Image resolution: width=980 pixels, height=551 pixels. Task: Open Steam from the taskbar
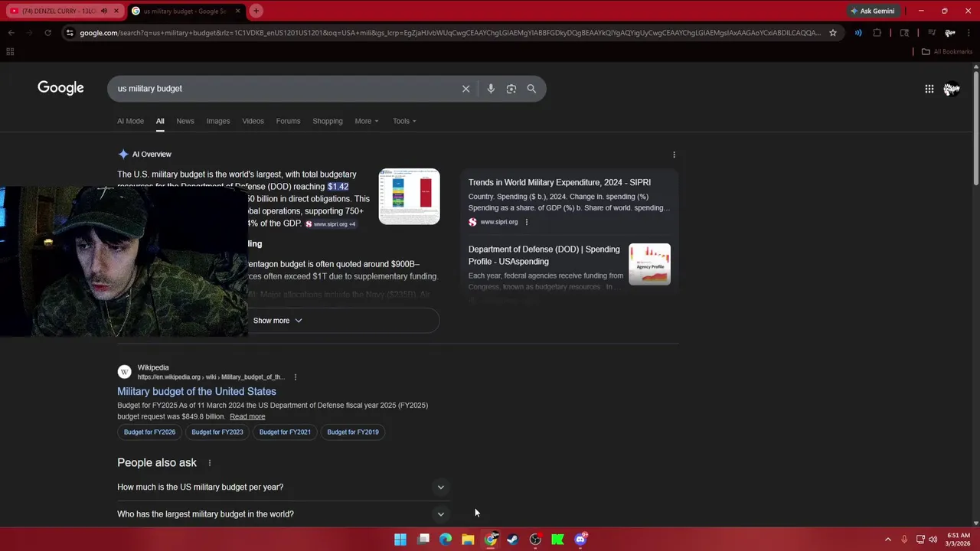click(x=513, y=540)
